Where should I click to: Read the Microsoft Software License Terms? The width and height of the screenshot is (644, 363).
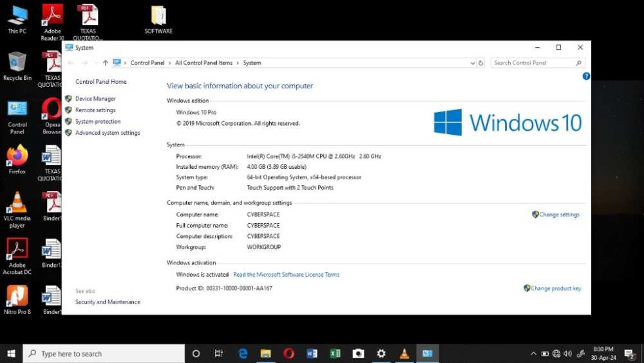point(287,275)
